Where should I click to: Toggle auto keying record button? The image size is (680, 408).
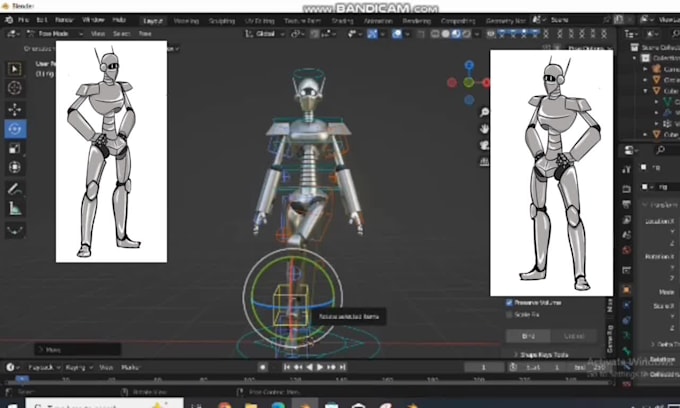tap(262, 367)
